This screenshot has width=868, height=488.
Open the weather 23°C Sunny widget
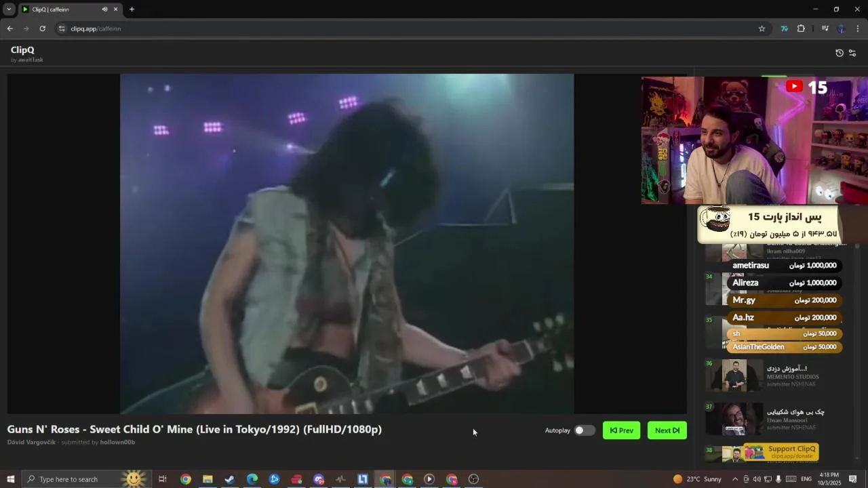698,479
